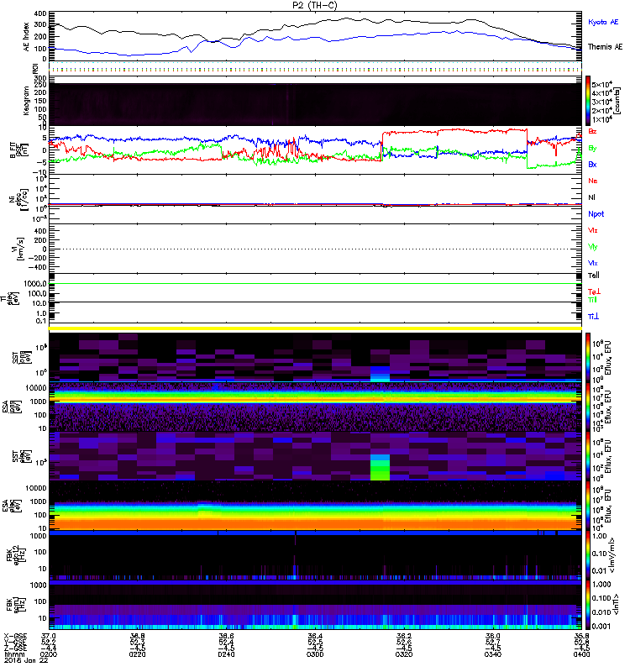Click the 0200 time axis label
The height and width of the screenshot is (672, 630).
pos(49,654)
